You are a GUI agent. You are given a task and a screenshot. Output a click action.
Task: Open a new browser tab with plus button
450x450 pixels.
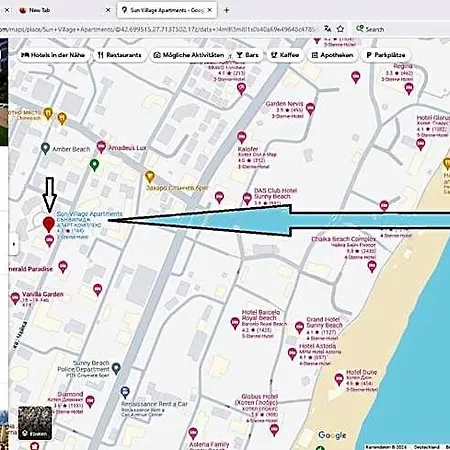coord(227,10)
